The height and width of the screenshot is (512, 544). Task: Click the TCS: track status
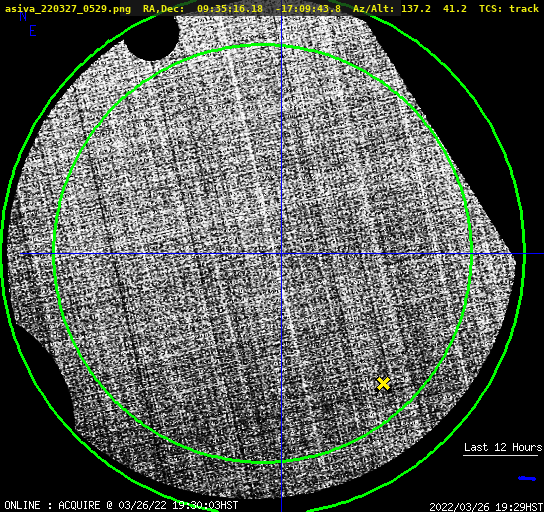click(x=509, y=9)
